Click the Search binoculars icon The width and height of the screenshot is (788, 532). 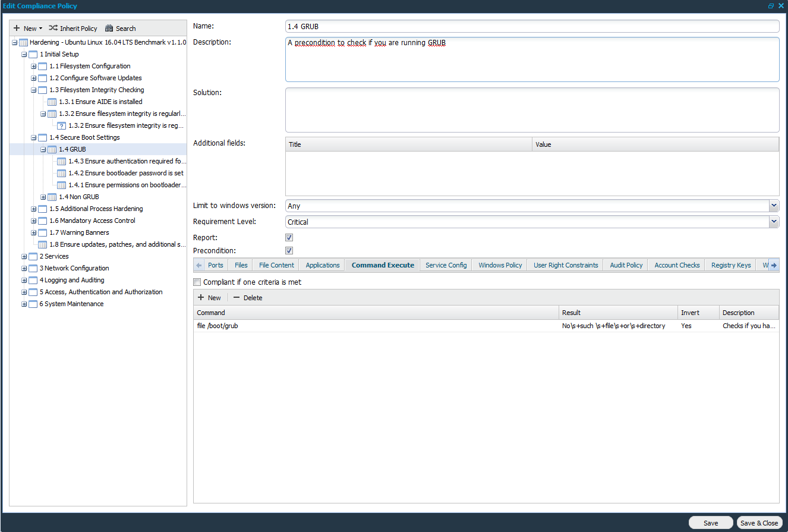point(109,28)
